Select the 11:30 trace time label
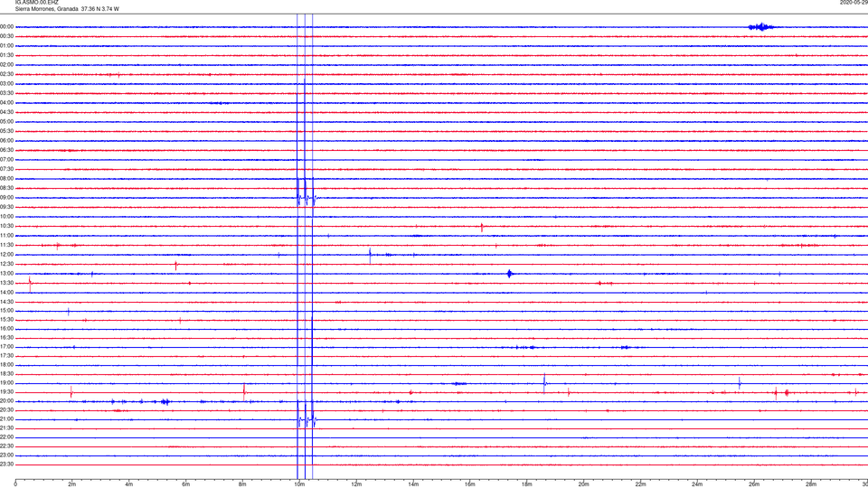This screenshot has width=868, height=488. (7, 245)
